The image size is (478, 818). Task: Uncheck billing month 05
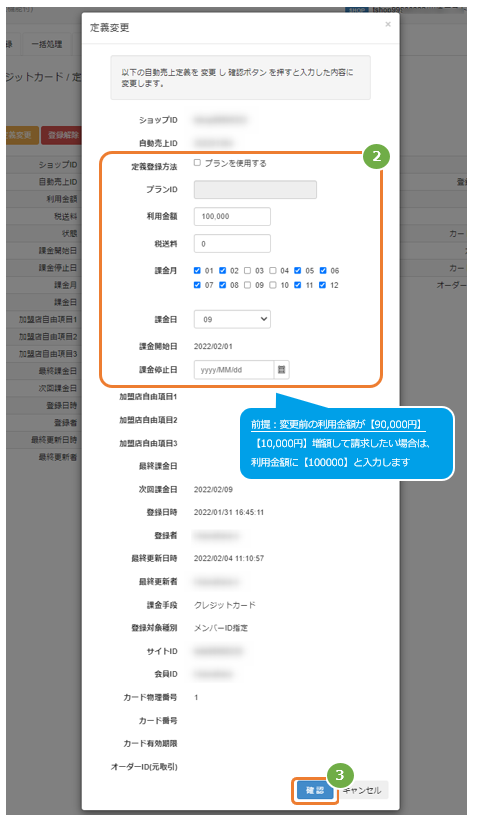click(x=298, y=270)
